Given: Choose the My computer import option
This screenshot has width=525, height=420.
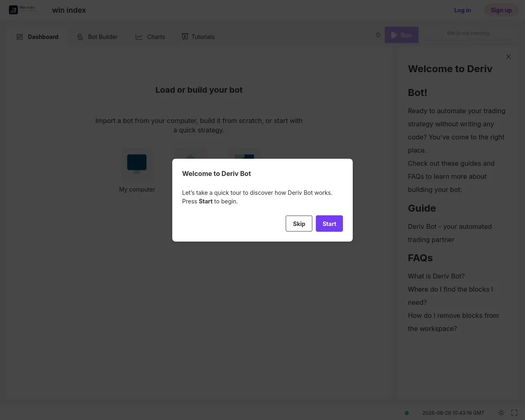Looking at the screenshot, I should [x=137, y=171].
